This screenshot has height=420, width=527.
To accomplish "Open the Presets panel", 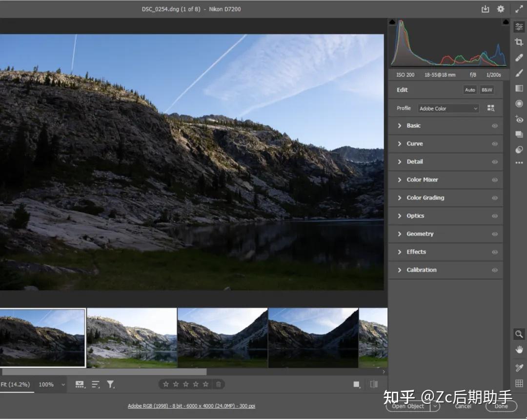I will [519, 134].
